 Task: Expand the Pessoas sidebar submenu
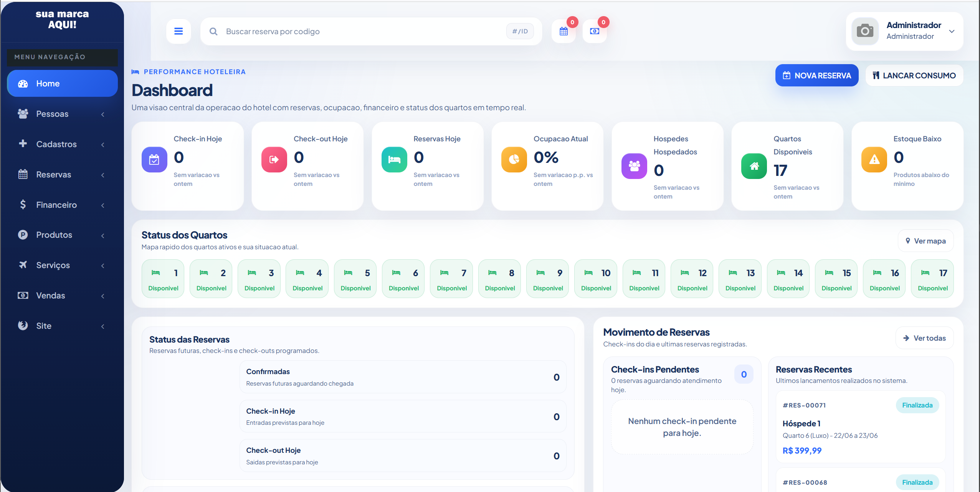click(x=62, y=114)
